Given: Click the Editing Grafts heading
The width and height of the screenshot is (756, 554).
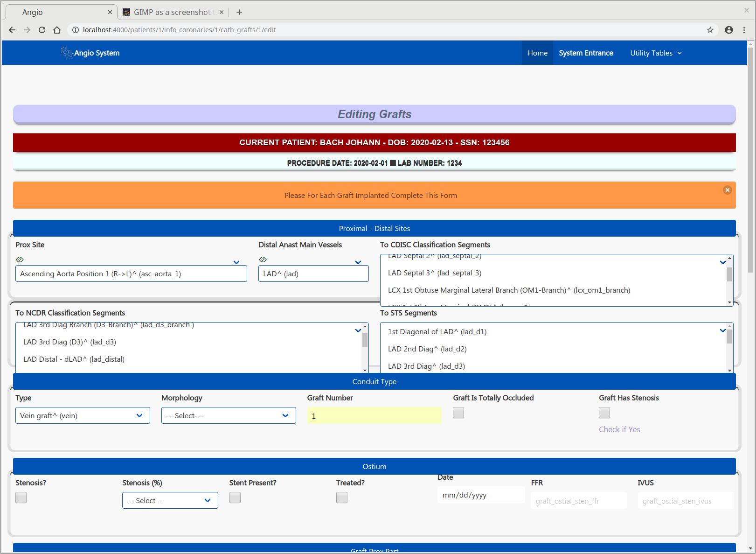Looking at the screenshot, I should (x=375, y=114).
